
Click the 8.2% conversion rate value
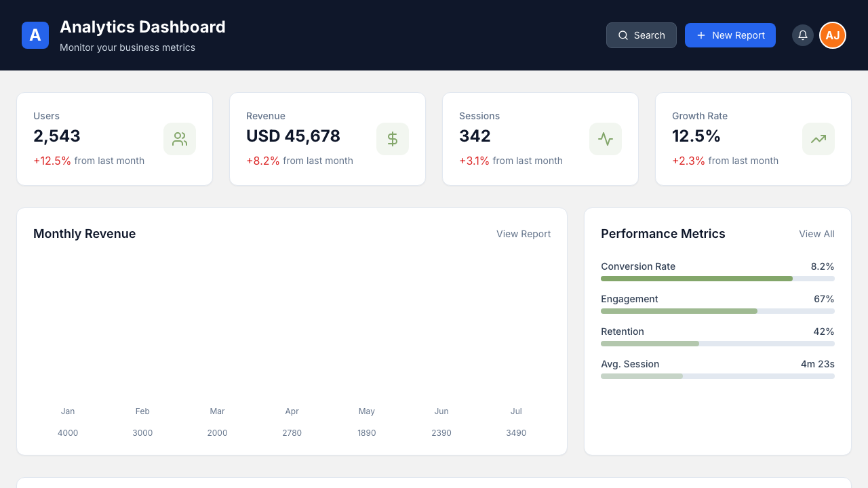click(823, 266)
